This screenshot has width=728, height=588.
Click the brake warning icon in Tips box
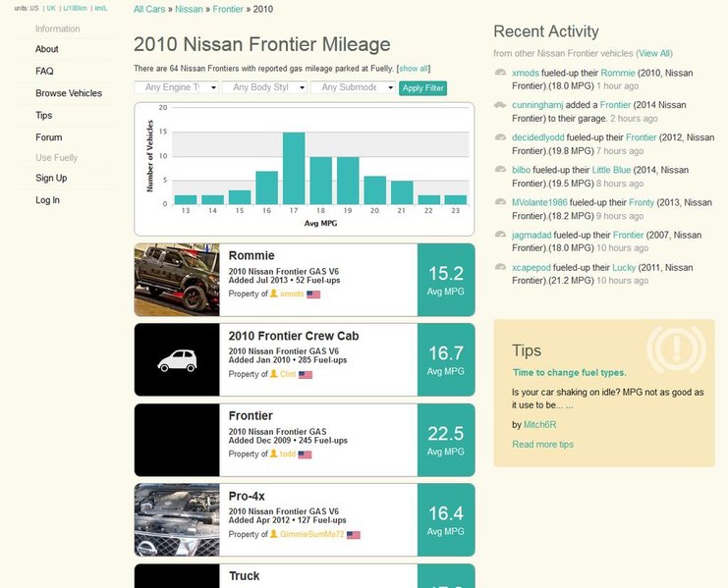pyautogui.click(x=677, y=347)
